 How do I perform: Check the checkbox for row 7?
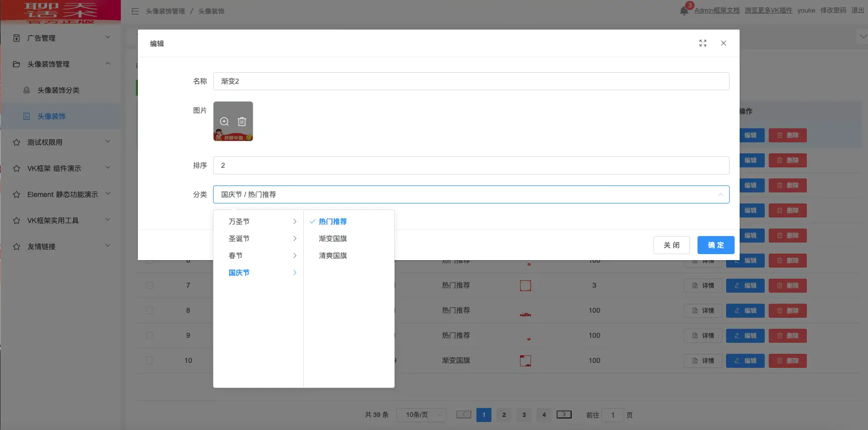pos(149,285)
